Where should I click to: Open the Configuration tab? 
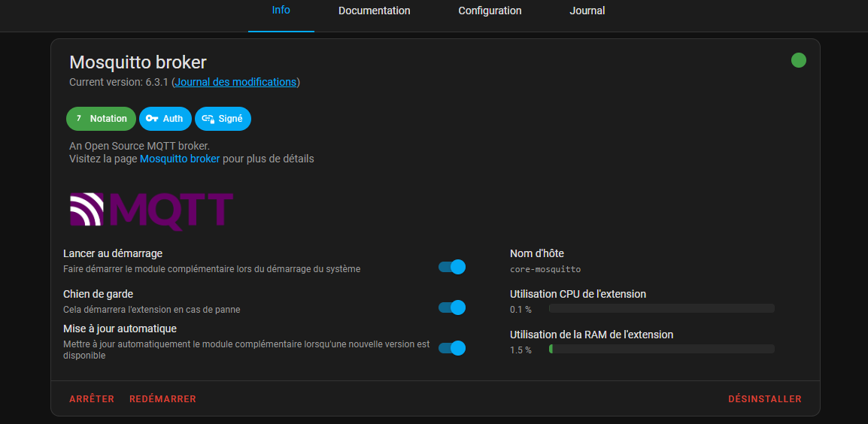(x=490, y=11)
